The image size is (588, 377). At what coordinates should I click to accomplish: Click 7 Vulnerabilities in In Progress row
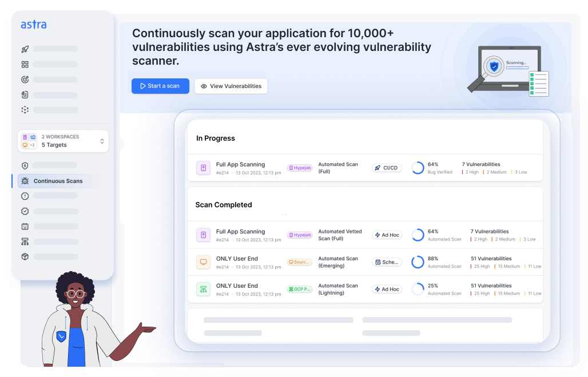point(481,164)
